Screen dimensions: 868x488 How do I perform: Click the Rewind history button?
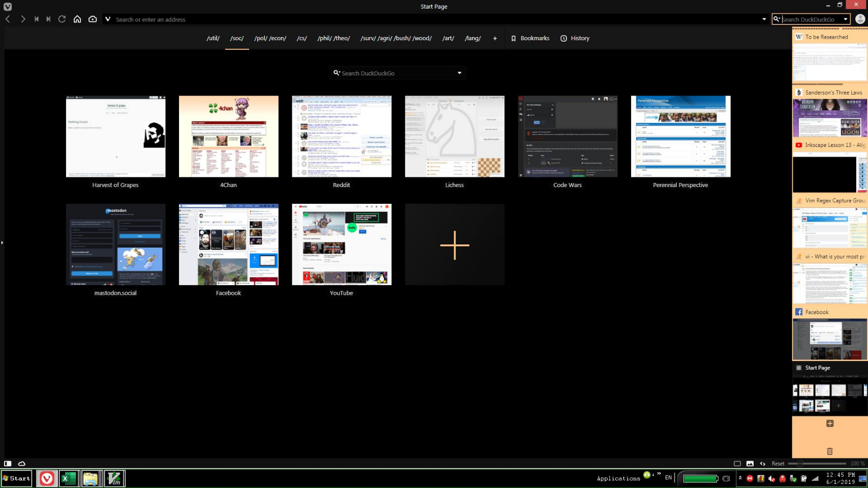[37, 19]
